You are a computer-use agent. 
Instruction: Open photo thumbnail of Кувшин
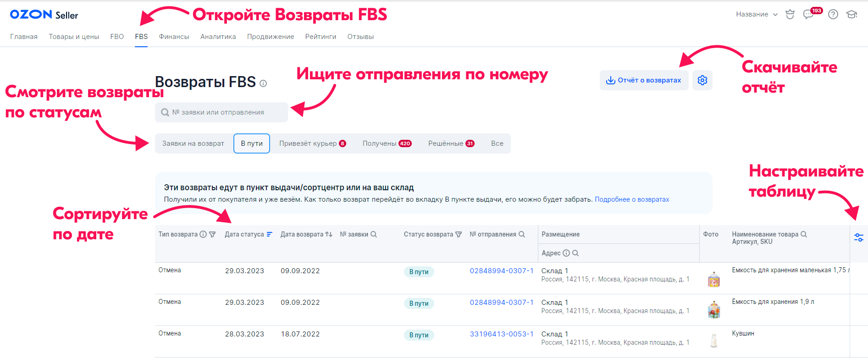pyautogui.click(x=713, y=341)
